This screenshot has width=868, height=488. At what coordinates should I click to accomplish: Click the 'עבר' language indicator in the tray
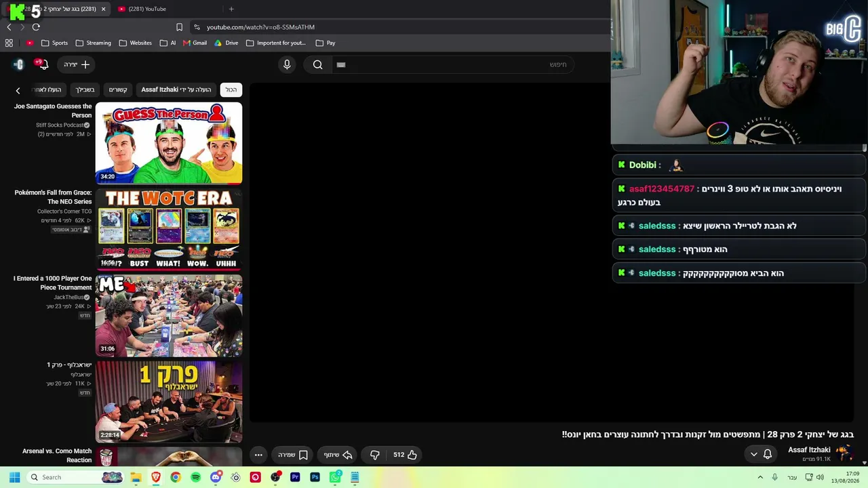point(792,477)
